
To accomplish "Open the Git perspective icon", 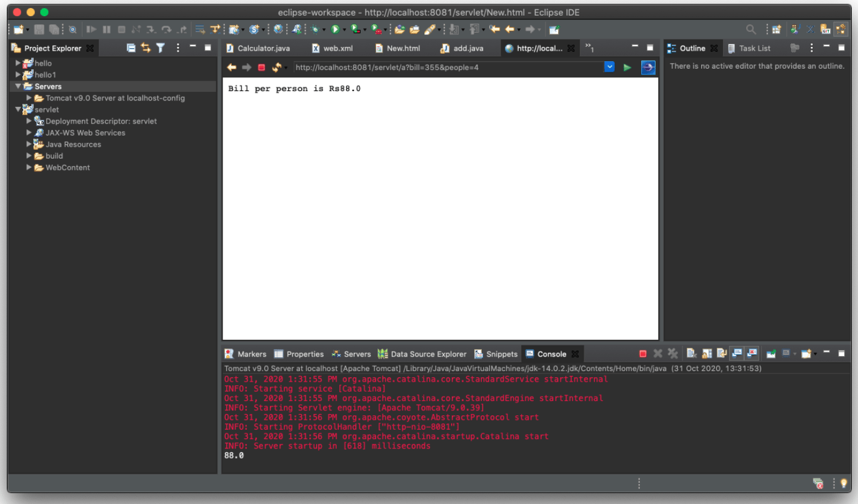I will click(826, 29).
